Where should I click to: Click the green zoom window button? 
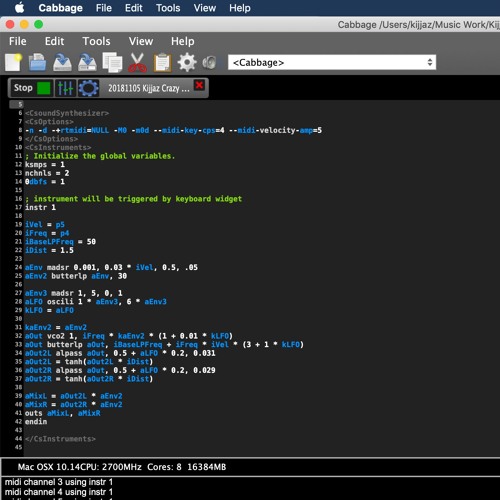point(39,24)
